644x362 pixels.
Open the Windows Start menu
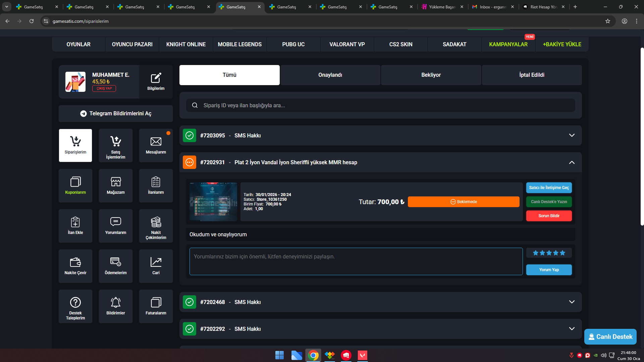pyautogui.click(x=279, y=355)
